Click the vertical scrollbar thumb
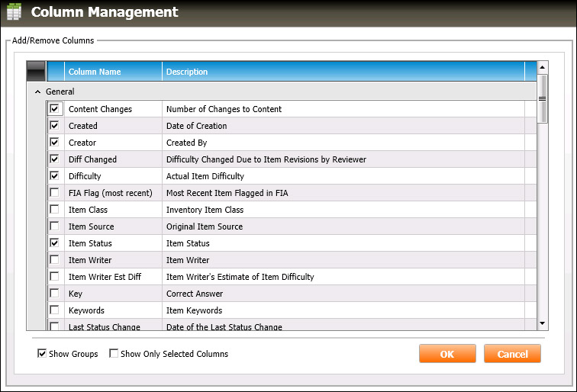 [x=543, y=98]
